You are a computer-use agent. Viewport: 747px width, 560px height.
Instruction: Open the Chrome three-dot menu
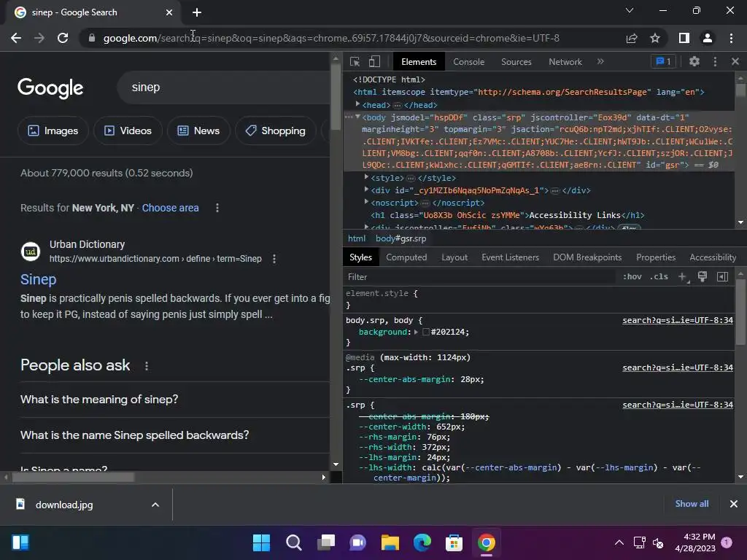pyautogui.click(x=731, y=38)
